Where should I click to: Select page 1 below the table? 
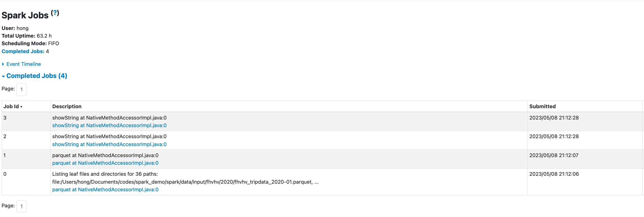point(21,207)
